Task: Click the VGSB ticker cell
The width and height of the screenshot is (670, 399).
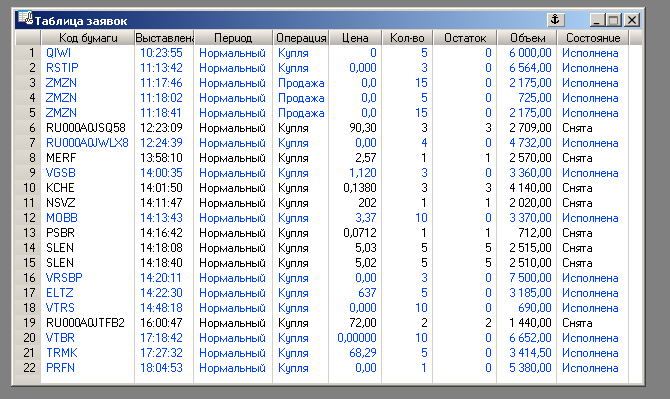Action: pos(61,173)
